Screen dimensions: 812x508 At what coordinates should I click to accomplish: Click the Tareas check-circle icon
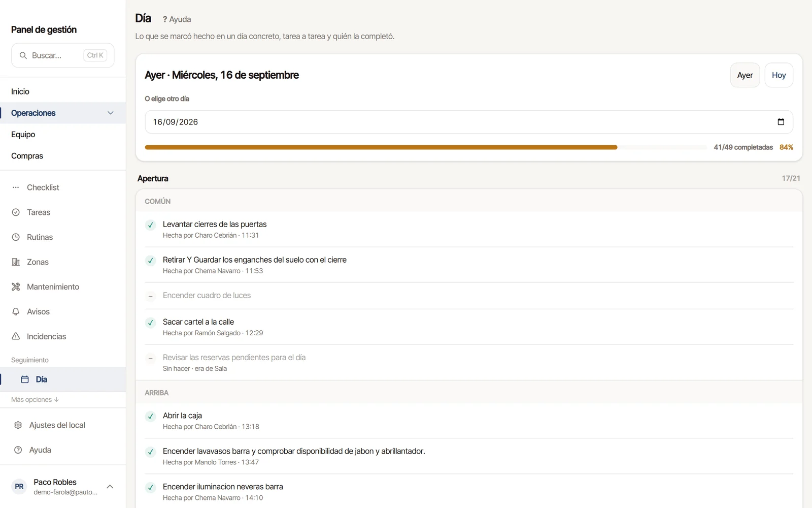click(x=16, y=212)
